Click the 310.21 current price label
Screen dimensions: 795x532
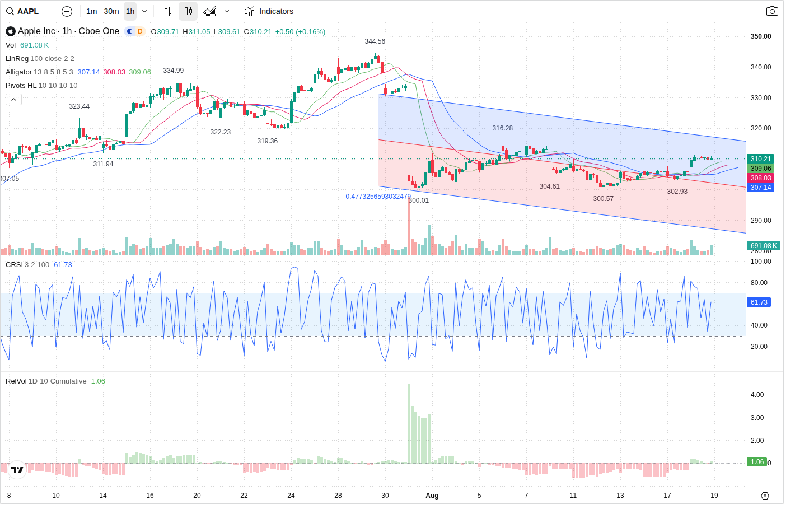760,159
